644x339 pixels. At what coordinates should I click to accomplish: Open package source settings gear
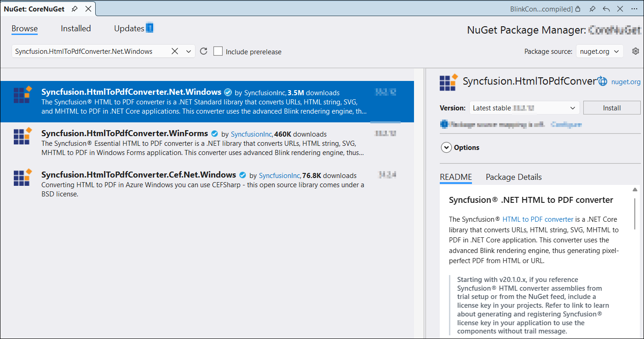tap(636, 51)
